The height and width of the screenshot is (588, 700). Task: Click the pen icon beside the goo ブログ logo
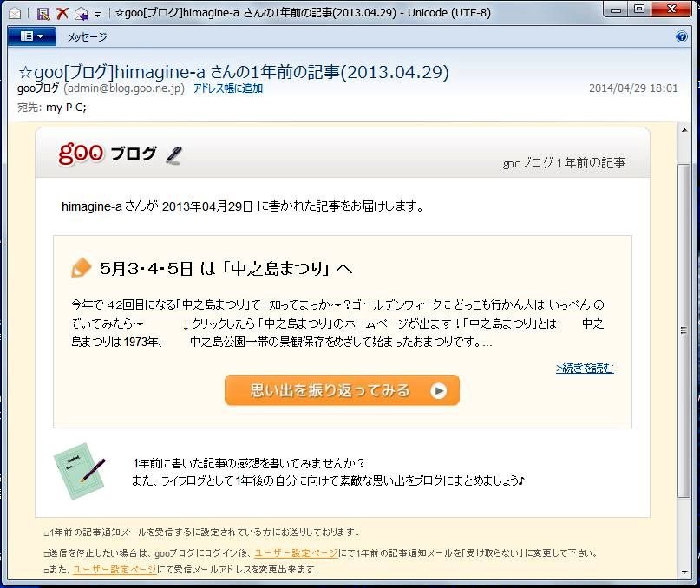point(173,154)
